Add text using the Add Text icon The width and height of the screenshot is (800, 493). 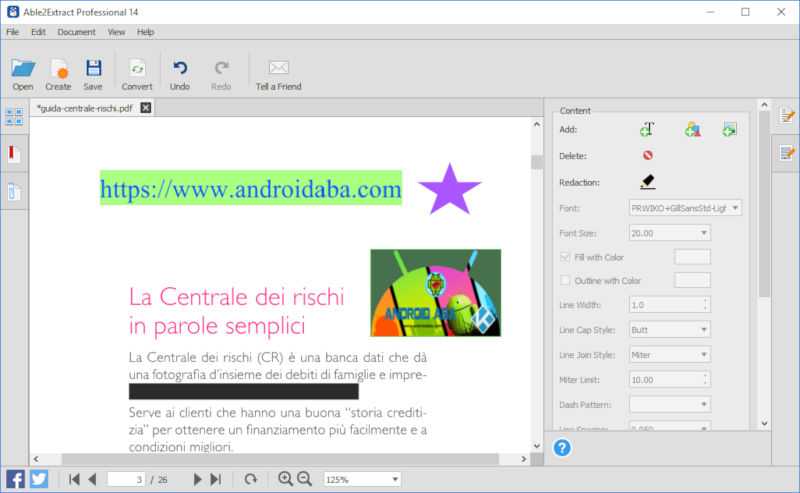(647, 129)
